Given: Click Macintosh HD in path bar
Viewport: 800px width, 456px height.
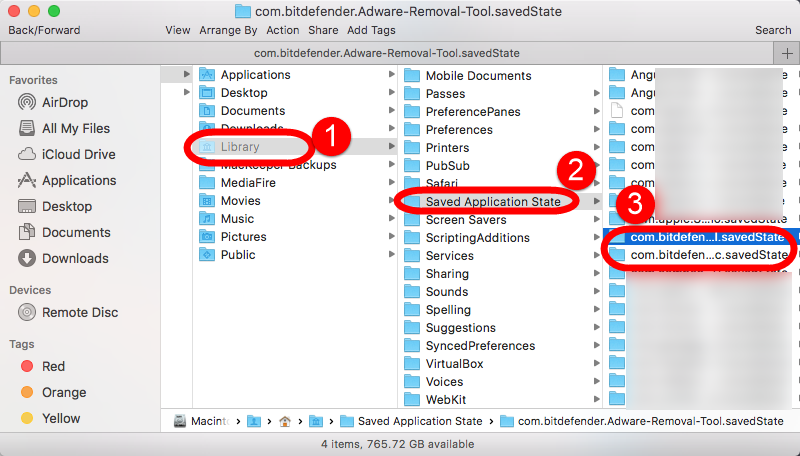Looking at the screenshot, I should [202, 421].
